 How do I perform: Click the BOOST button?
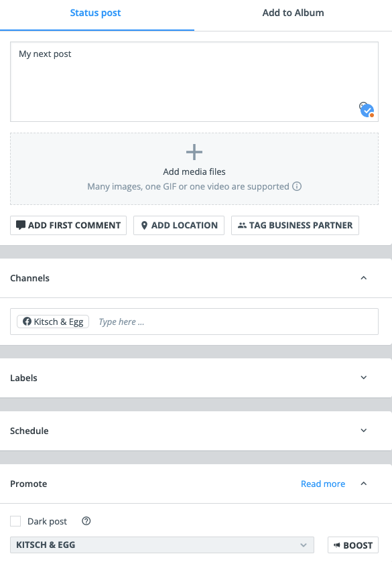click(x=353, y=545)
